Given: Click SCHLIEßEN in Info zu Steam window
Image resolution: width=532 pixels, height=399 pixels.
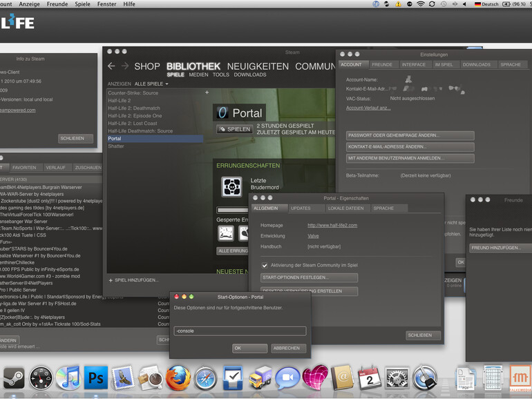Looking at the screenshot, I should pyautogui.click(x=76, y=138).
